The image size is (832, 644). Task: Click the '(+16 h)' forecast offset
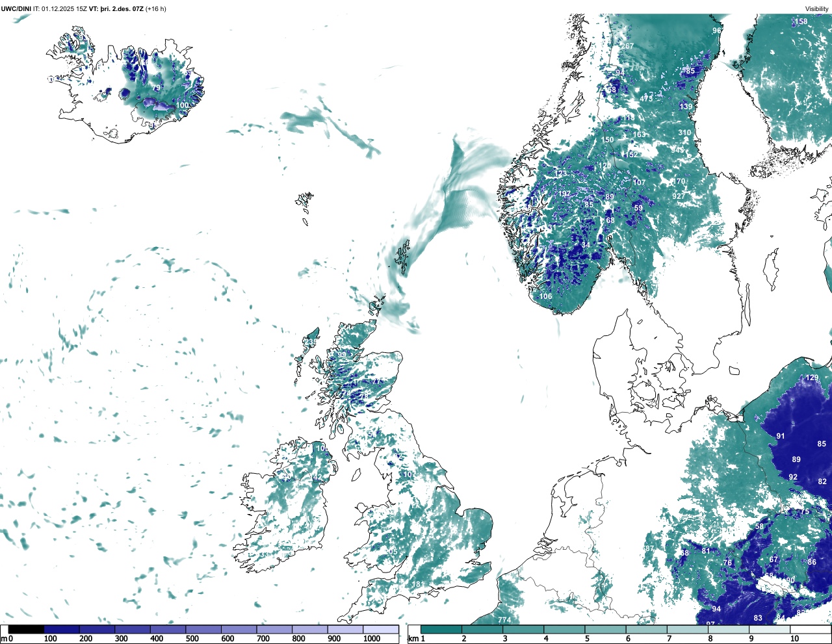156,9
